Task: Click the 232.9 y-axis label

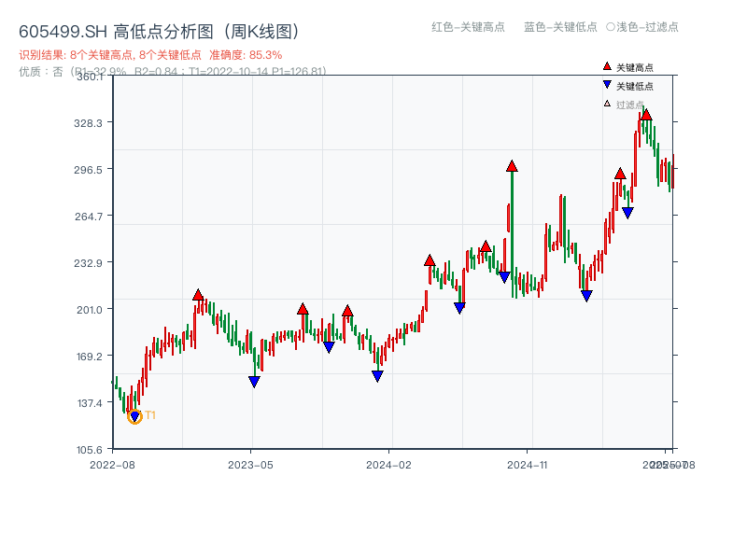Action: pos(88,263)
